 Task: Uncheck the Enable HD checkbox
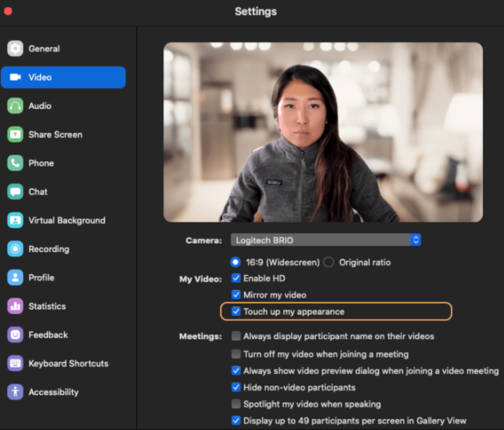[236, 278]
